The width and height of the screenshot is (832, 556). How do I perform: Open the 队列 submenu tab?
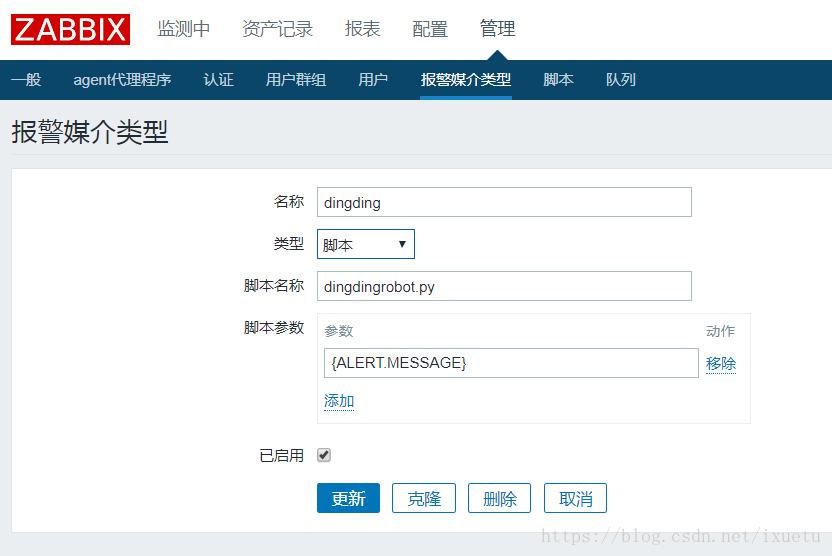620,80
